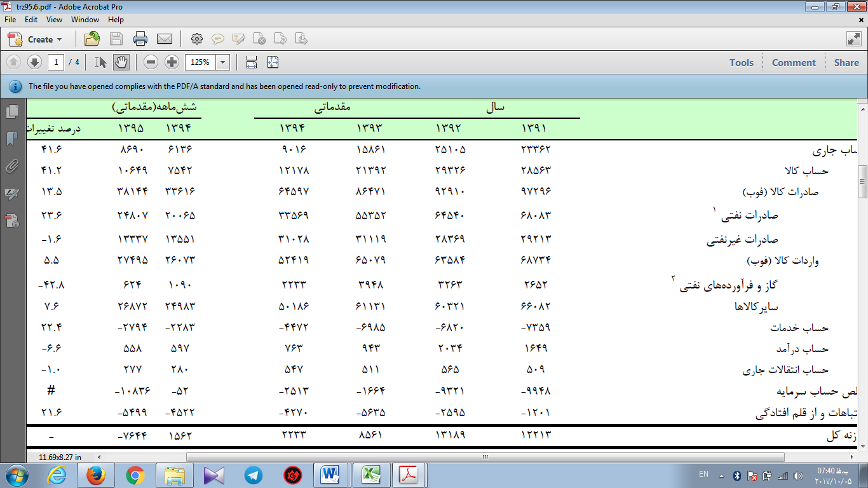Click the page size 11.69x8.27 in label
868x488 pixels.
pyautogui.click(x=60, y=457)
